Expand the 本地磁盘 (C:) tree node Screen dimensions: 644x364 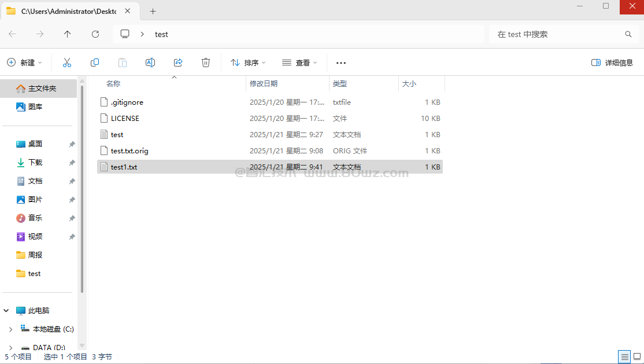coord(10,329)
